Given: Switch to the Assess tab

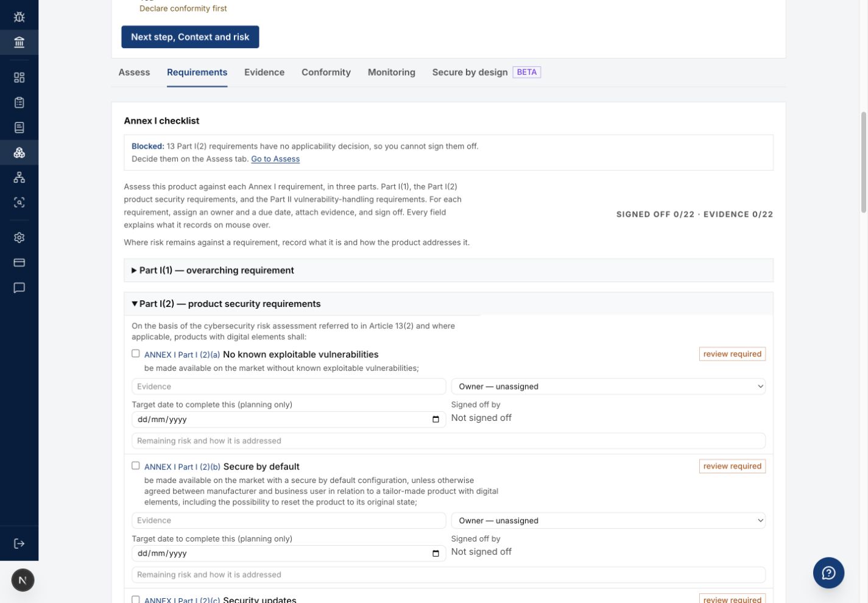Looking at the screenshot, I should click(134, 72).
